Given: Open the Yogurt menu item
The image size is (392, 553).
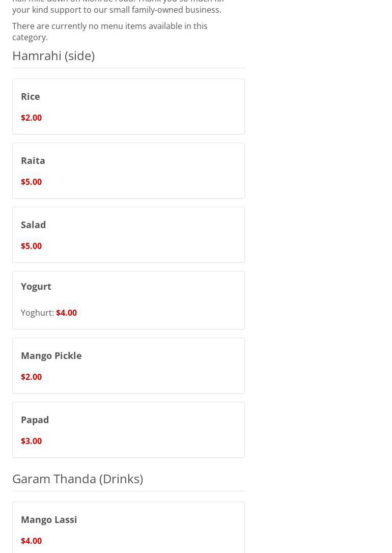Looking at the screenshot, I should pyautogui.click(x=36, y=286).
